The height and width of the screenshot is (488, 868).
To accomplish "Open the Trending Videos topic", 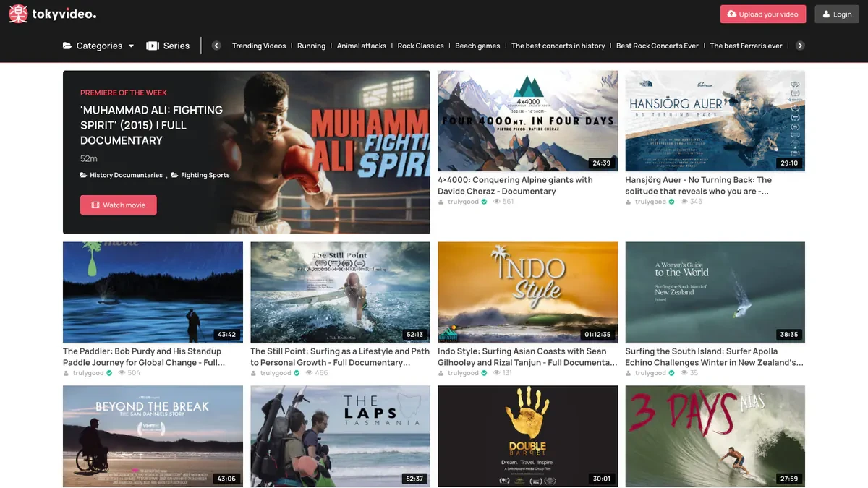I will [259, 46].
